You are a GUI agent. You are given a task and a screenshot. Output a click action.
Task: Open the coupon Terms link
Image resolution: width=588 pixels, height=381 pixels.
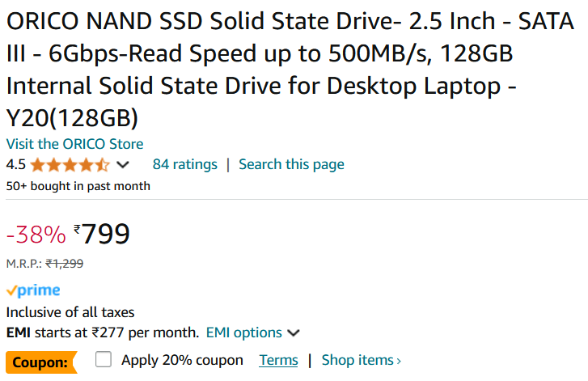pyautogui.click(x=278, y=360)
